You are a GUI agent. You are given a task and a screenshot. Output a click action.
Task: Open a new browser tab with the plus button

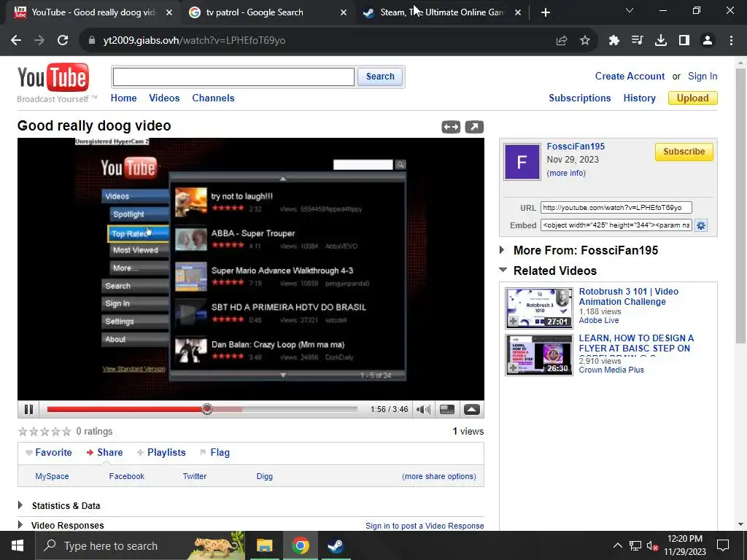[546, 13]
